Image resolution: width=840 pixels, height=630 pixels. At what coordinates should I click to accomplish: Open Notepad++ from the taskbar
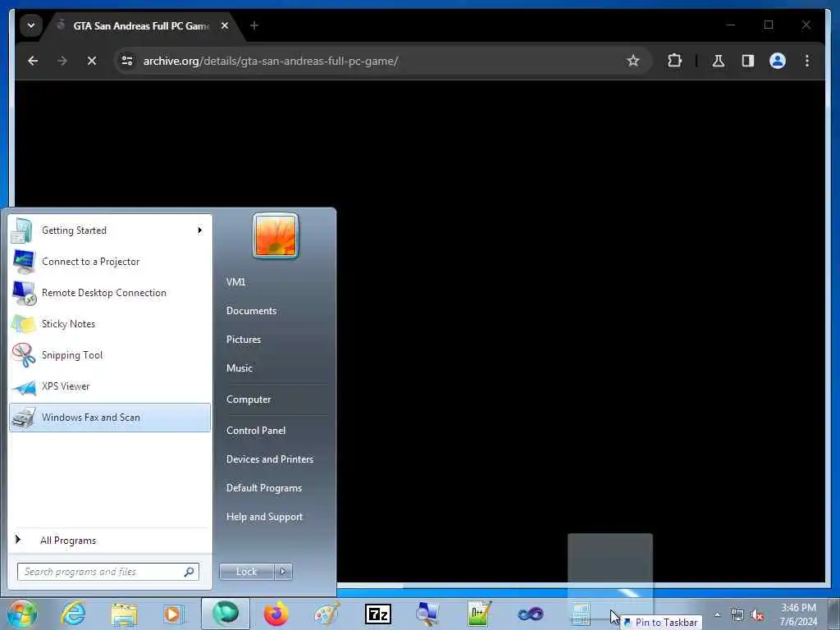(x=479, y=614)
